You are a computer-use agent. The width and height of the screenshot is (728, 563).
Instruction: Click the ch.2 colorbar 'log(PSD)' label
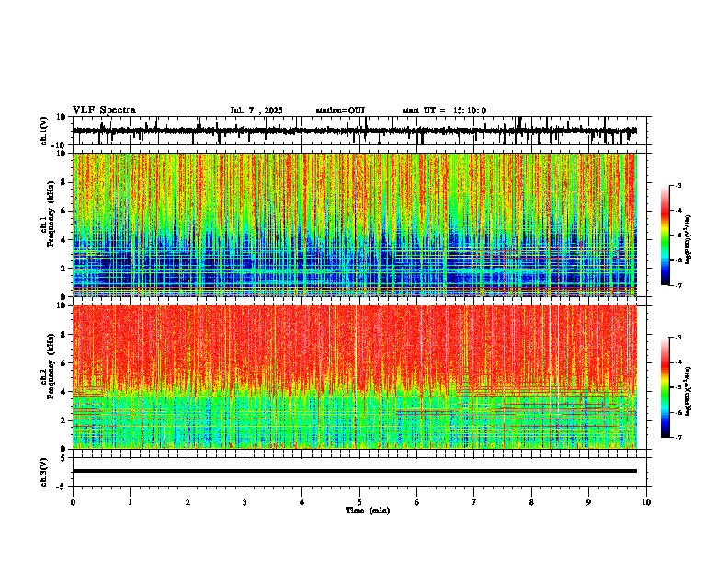pos(688,390)
